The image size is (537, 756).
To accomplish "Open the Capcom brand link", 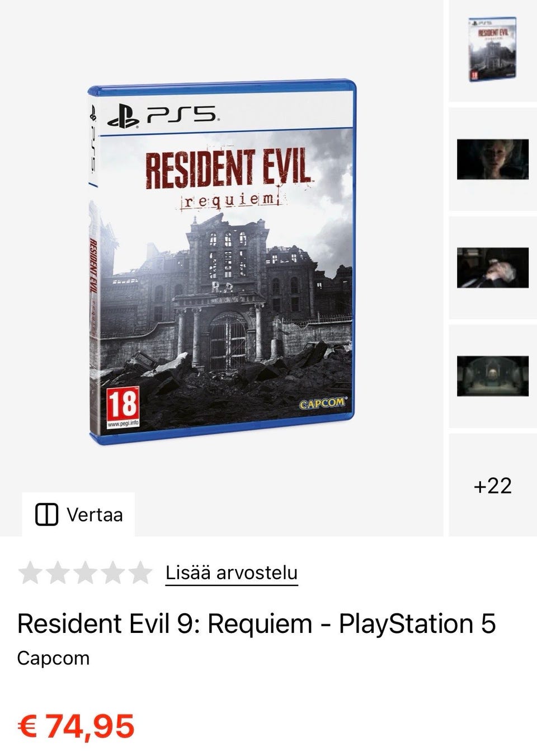I will pos(53,658).
